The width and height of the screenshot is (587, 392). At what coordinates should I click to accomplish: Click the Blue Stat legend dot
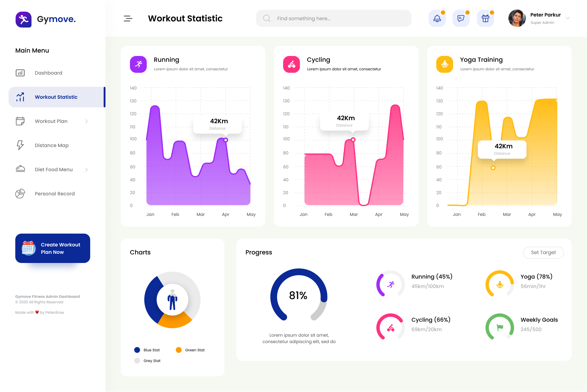click(137, 350)
